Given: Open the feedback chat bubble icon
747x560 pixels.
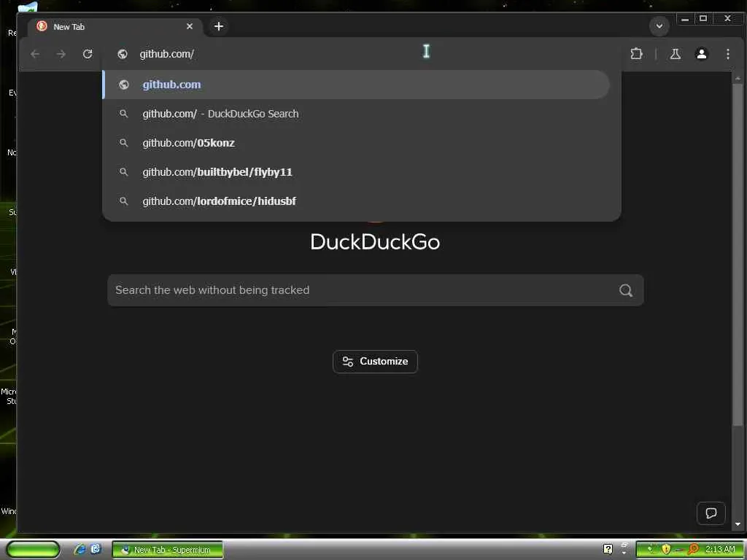Looking at the screenshot, I should (x=711, y=513).
